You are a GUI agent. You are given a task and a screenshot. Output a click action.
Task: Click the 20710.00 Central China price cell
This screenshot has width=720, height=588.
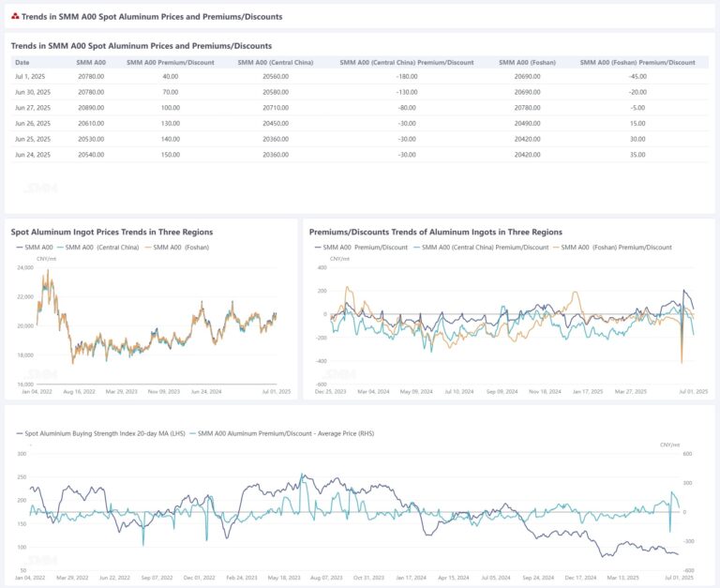pyautogui.click(x=276, y=108)
